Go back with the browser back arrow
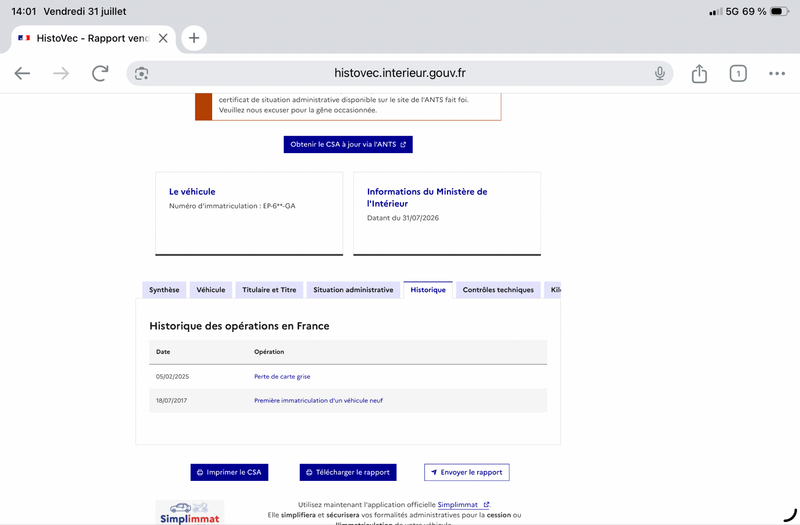 pos(22,73)
